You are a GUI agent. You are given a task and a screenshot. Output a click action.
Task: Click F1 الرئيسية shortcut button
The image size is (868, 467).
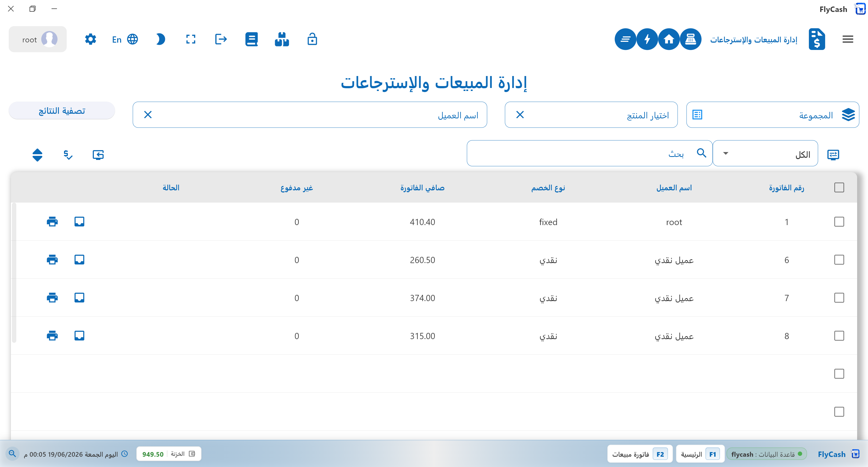click(x=700, y=454)
